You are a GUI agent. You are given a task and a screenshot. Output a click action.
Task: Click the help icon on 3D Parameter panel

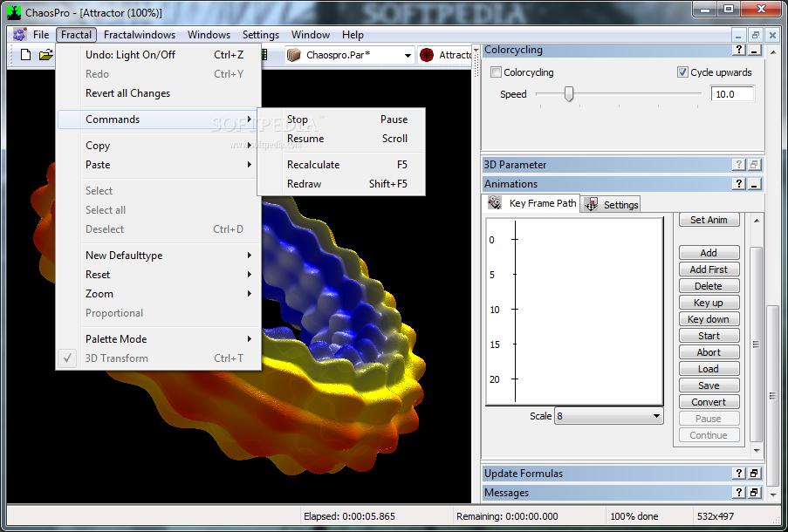(x=738, y=164)
